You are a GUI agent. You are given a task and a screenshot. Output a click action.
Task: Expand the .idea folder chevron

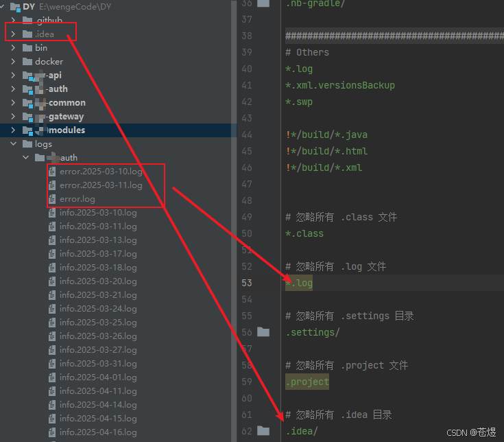(13, 34)
